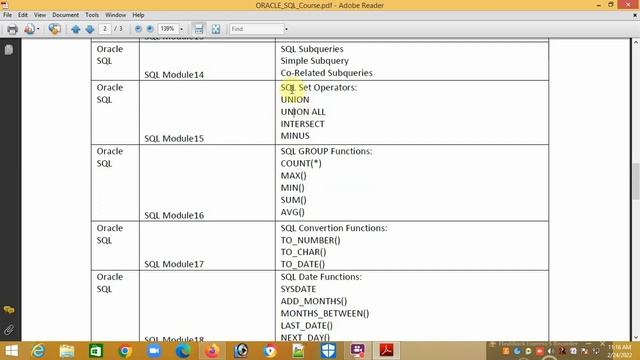Screen dimensions: 640x360
Task: Click the 'COUNT(*)' text line
Action: (301, 163)
